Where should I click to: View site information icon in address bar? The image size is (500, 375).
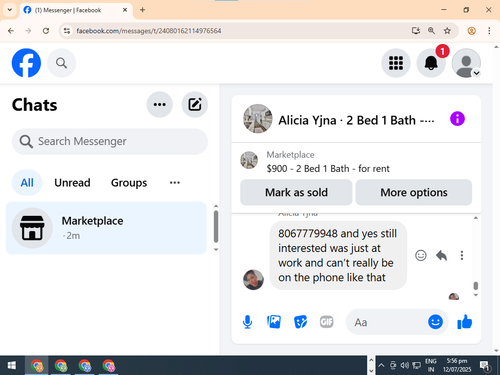(x=67, y=31)
